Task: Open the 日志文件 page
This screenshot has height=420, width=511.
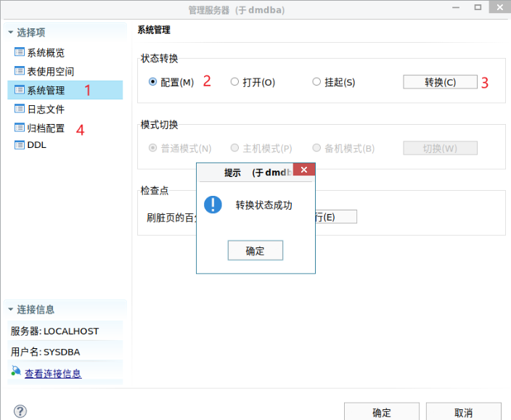Action: (46, 109)
